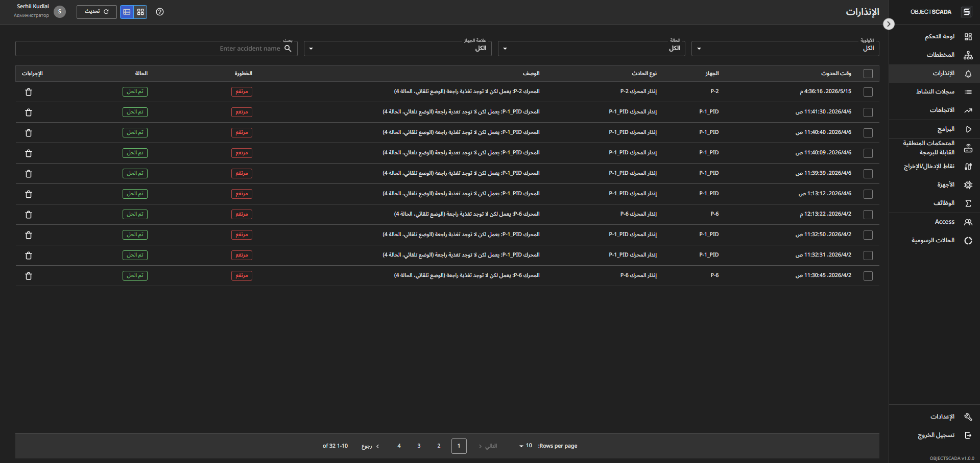Go to page 2

[x=439, y=446]
